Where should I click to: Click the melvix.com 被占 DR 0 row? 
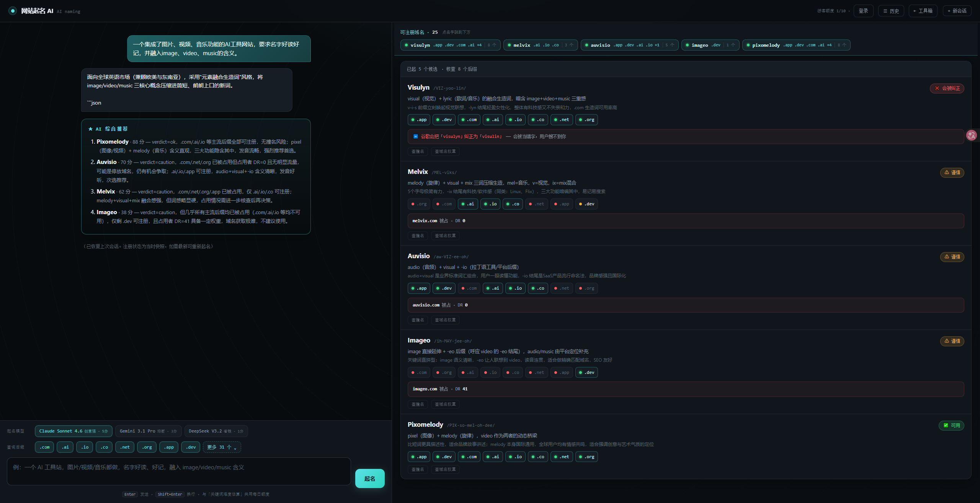(x=686, y=221)
